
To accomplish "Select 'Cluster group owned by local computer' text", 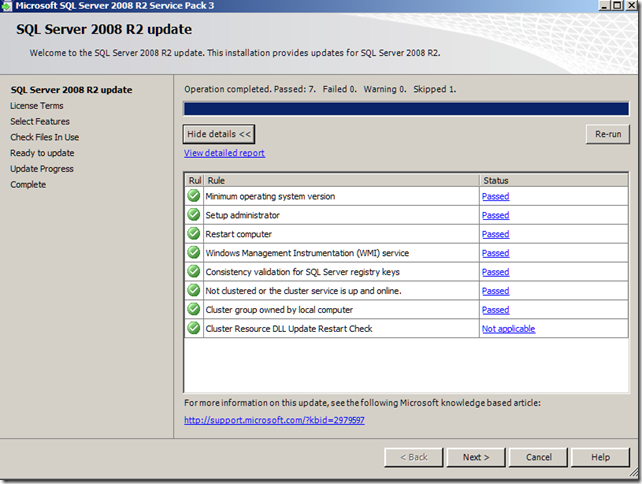I will pyautogui.click(x=279, y=310).
